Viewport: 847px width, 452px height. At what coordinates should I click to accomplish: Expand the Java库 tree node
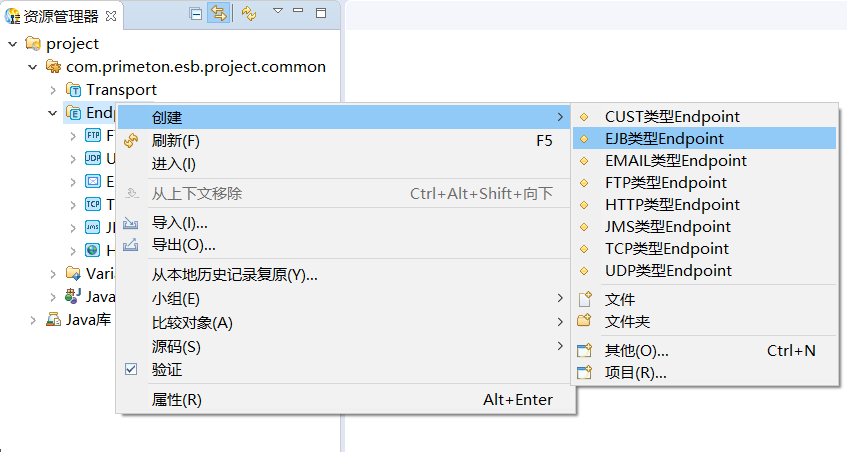click(x=33, y=320)
